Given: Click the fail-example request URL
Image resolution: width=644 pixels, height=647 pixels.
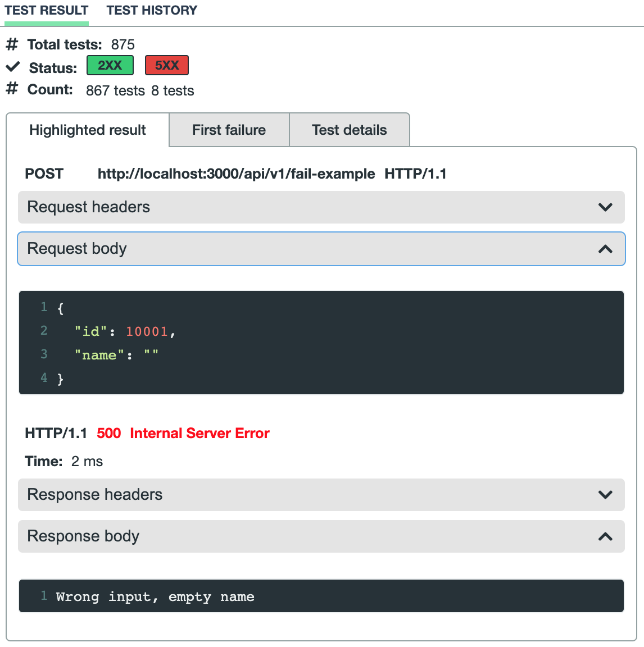Looking at the screenshot, I should (x=236, y=174).
